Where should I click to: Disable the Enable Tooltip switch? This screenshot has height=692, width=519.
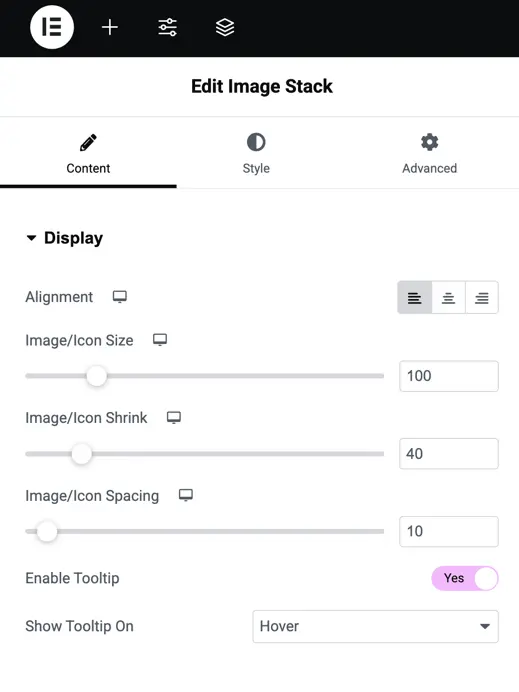465,578
